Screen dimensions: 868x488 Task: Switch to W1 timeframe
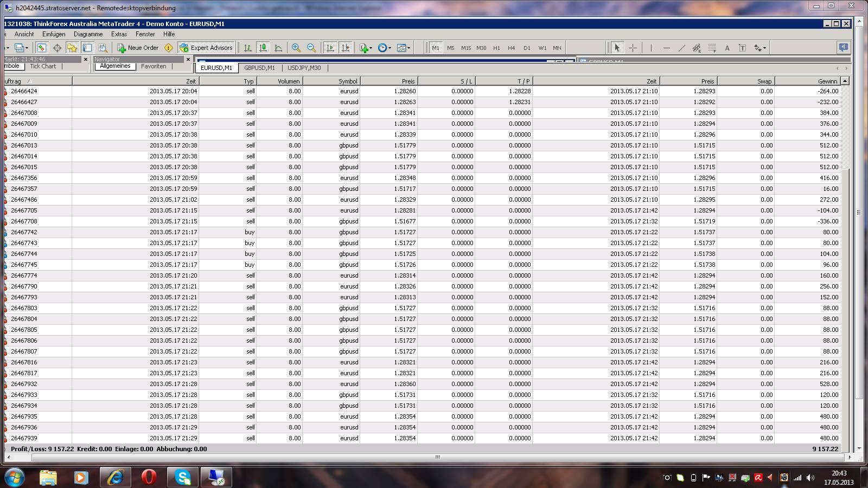[542, 48]
